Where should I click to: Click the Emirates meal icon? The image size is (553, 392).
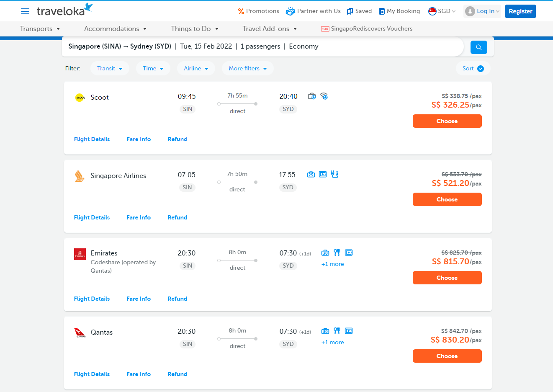pos(337,253)
